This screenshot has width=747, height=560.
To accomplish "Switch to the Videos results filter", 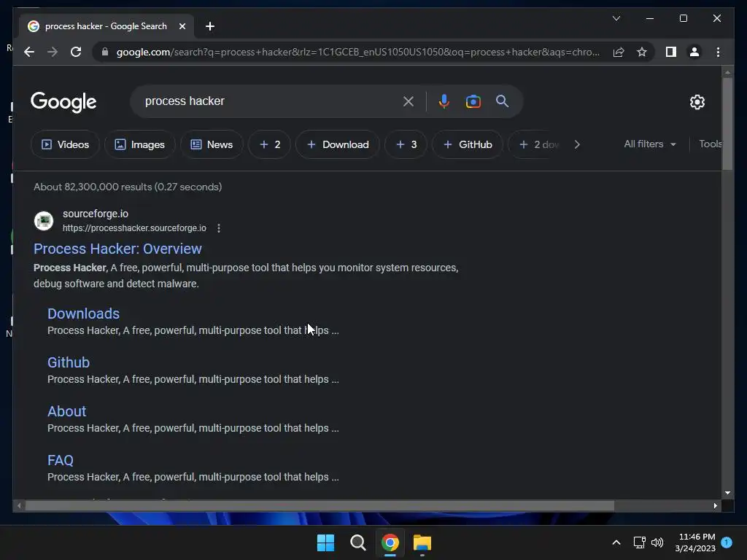I will 65,144.
